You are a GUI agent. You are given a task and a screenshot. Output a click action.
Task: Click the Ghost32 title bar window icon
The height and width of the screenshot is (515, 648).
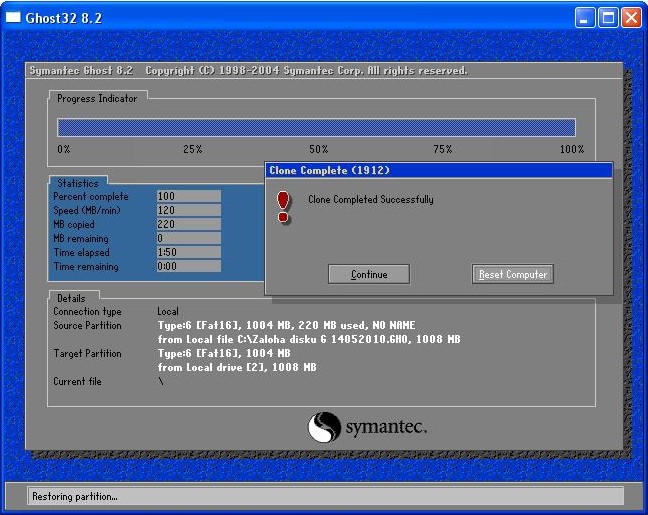click(13, 17)
